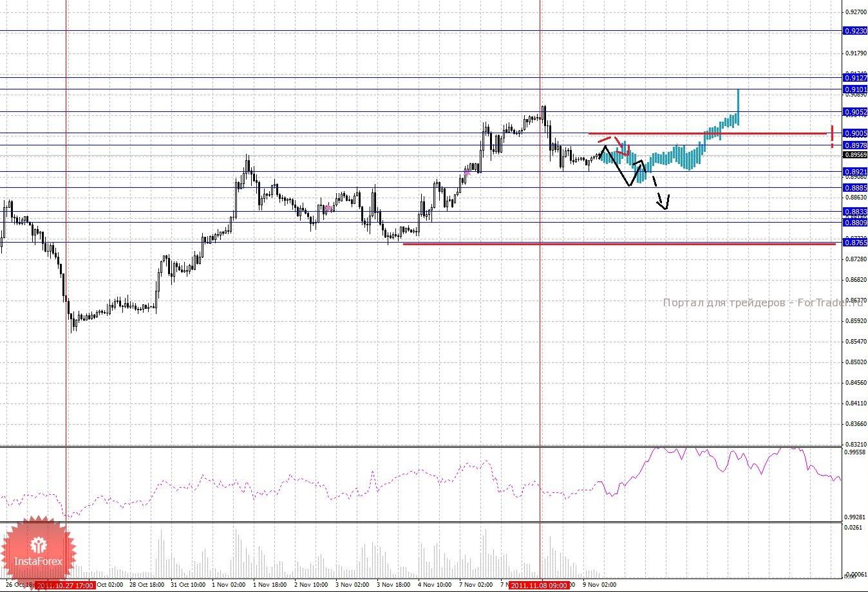Select the red 2011.11.08 09:00 time marker
The width and height of the screenshot is (868, 592).
tap(540, 586)
